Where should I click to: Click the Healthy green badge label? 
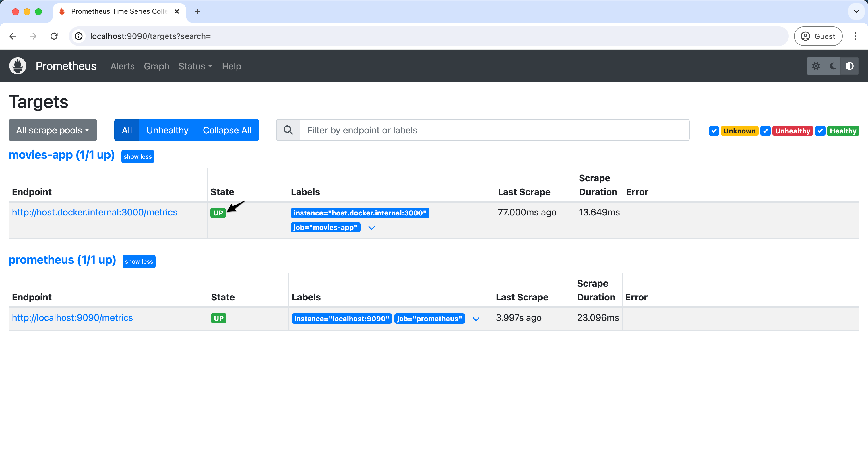pos(843,131)
